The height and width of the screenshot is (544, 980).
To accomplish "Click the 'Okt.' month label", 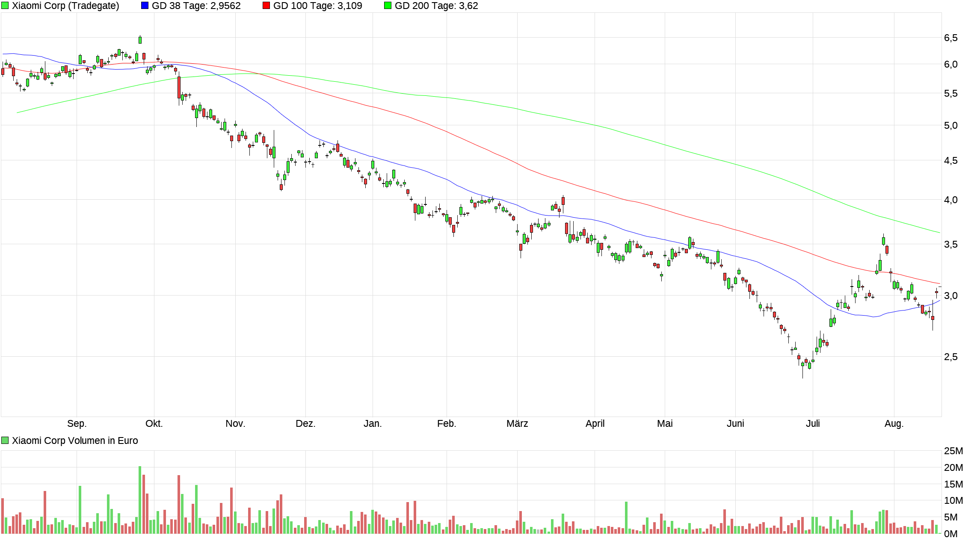I will click(x=154, y=423).
